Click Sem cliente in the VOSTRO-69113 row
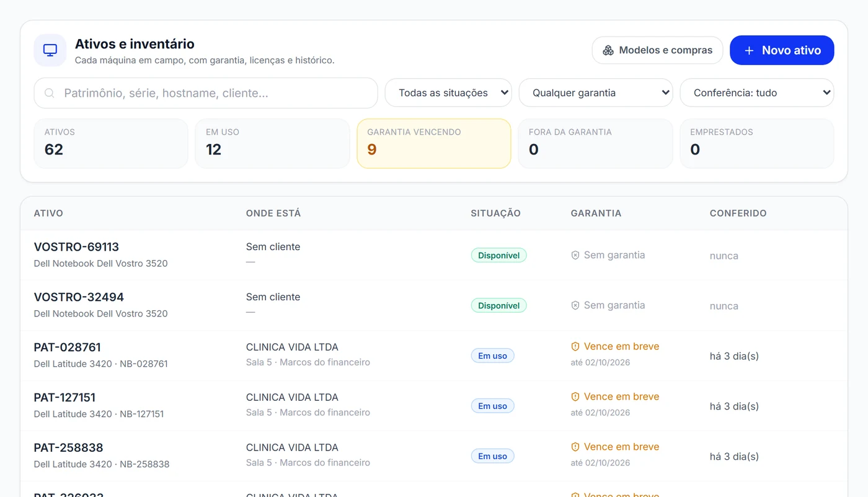Viewport: 868px width, 497px height. [x=273, y=246]
